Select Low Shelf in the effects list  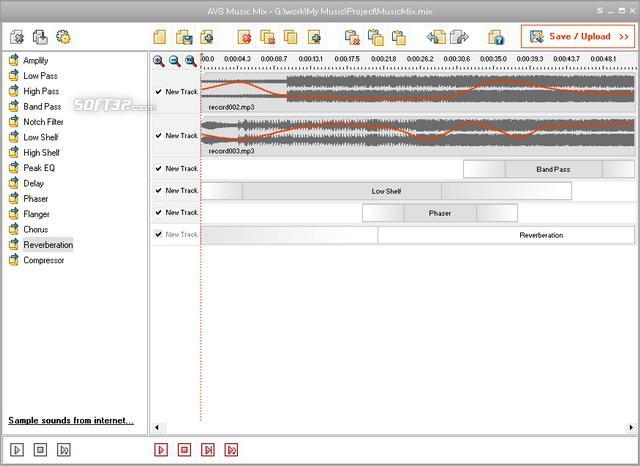[41, 137]
